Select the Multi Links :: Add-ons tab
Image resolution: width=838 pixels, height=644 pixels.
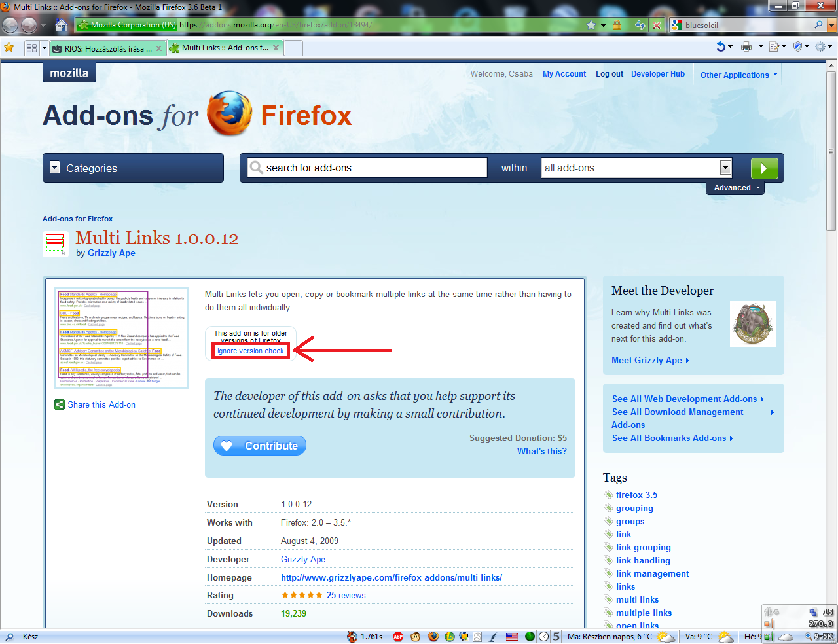click(225, 48)
